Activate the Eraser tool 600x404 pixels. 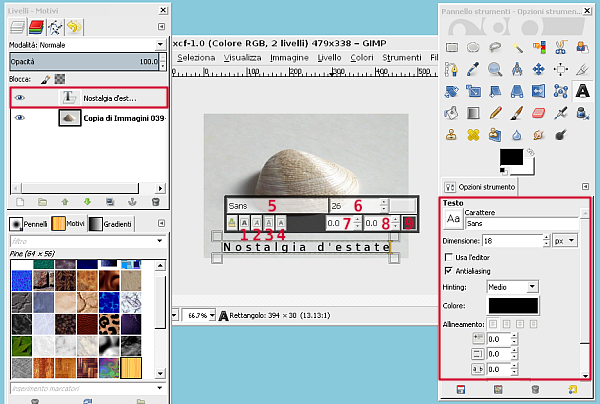(x=540, y=112)
